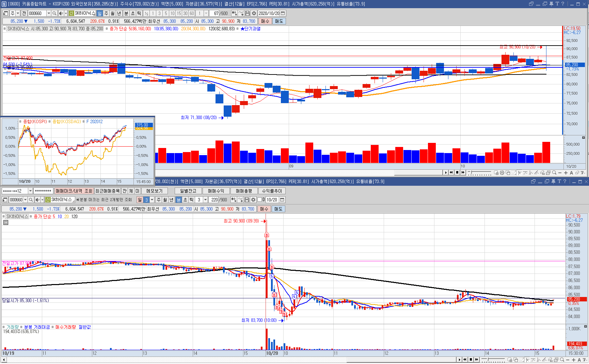
Task: Click the 메모보기 button
Action: coord(155,191)
